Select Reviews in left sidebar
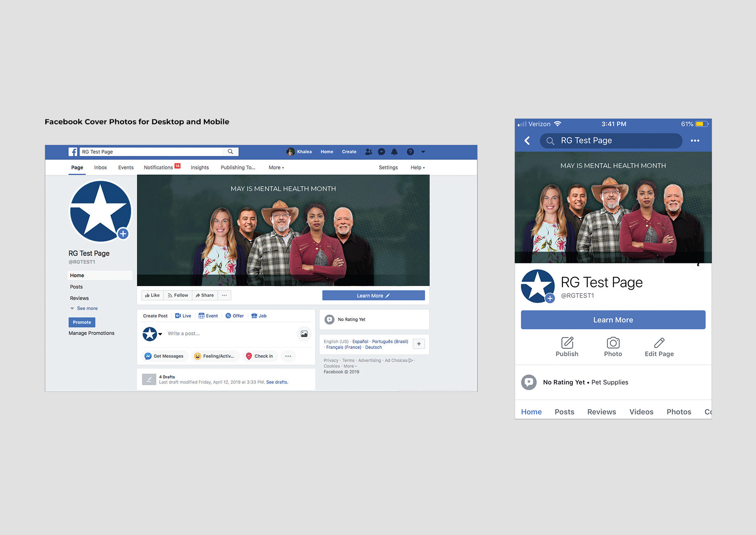 pos(79,298)
